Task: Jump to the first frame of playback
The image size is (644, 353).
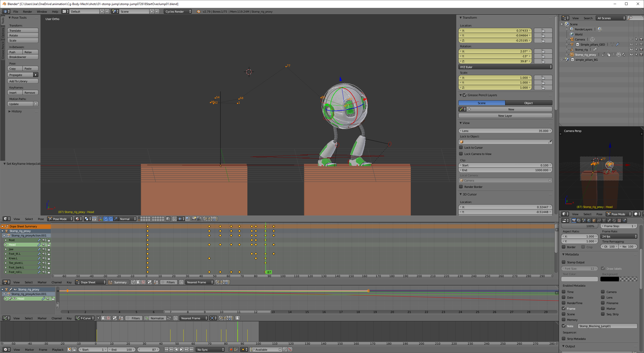Action: (x=166, y=349)
